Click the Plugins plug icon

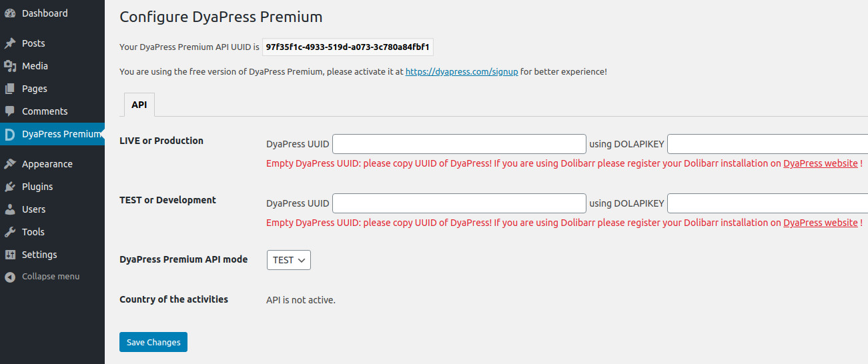coord(10,187)
